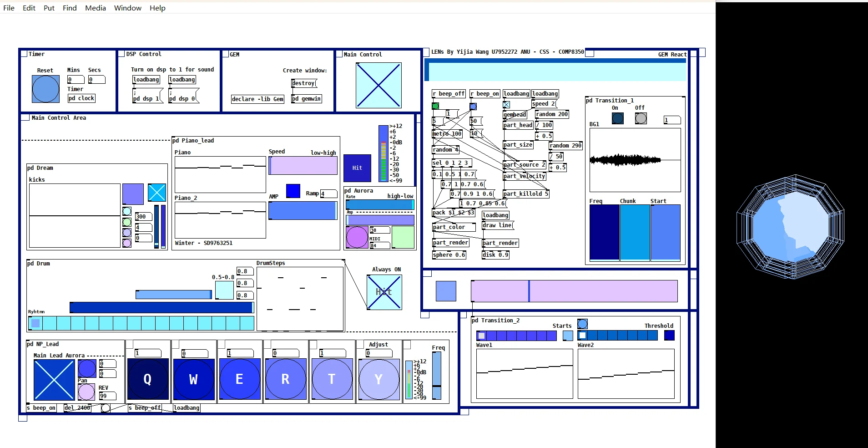Click the blue bang under r beep_on
The height and width of the screenshot is (448, 868).
[473, 107]
